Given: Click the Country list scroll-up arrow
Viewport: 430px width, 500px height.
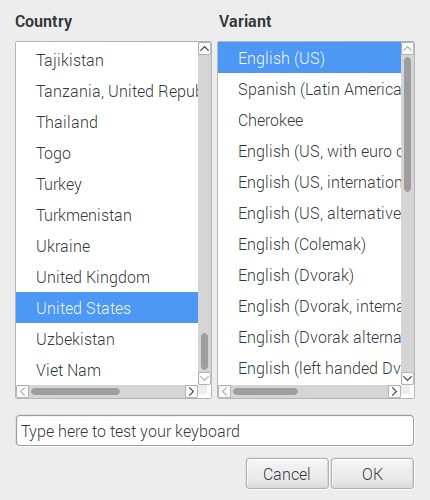Looking at the screenshot, I should [x=204, y=49].
